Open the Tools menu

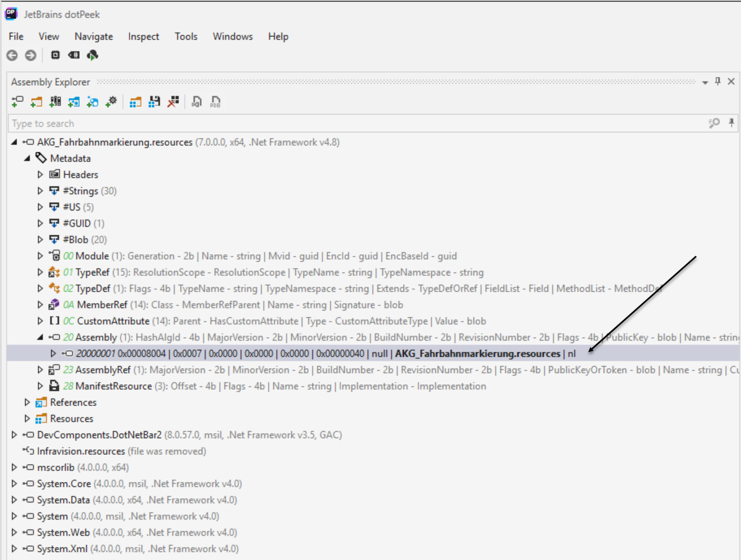186,36
